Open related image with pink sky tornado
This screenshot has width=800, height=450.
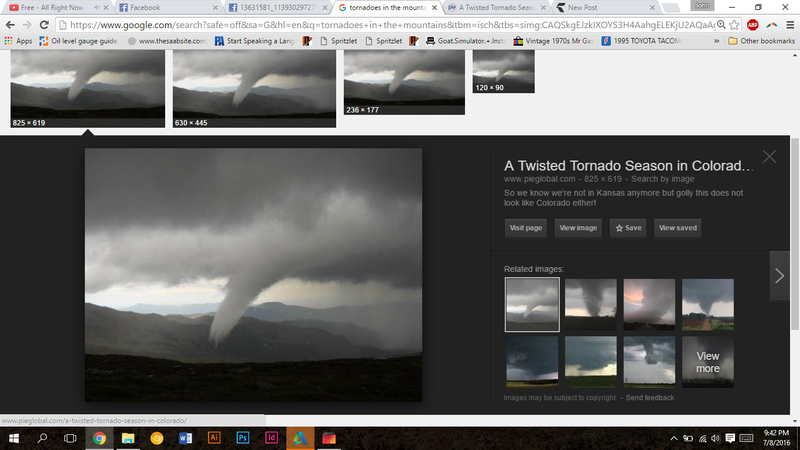(x=649, y=305)
